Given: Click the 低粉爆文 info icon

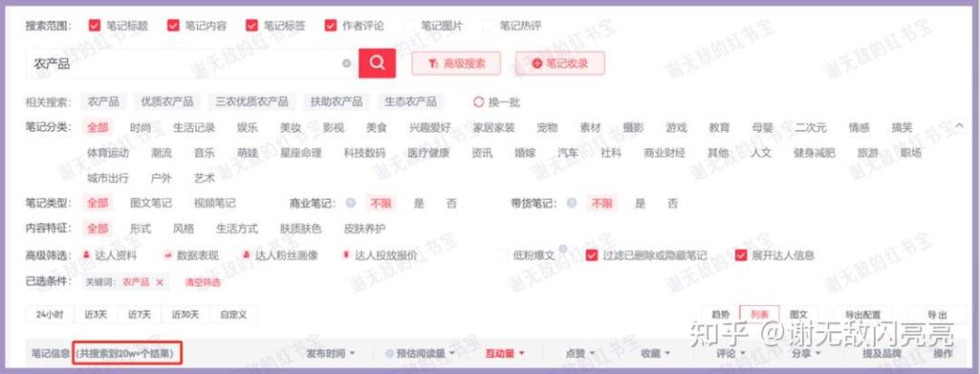Looking at the screenshot, I should (562, 250).
